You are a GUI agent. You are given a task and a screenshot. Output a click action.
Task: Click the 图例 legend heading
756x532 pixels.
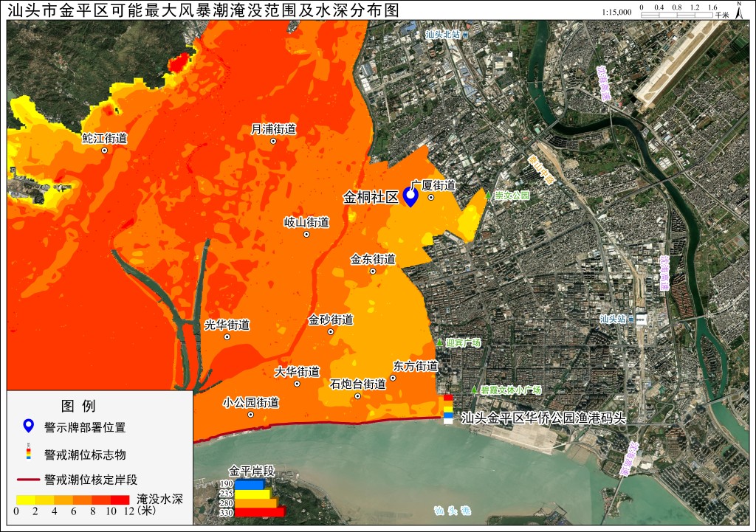coord(78,406)
